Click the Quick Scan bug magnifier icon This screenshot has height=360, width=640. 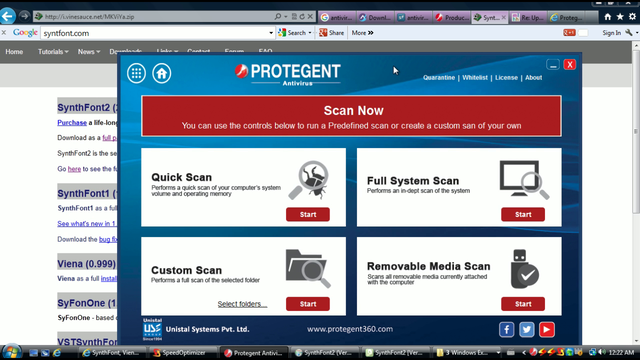point(309,180)
